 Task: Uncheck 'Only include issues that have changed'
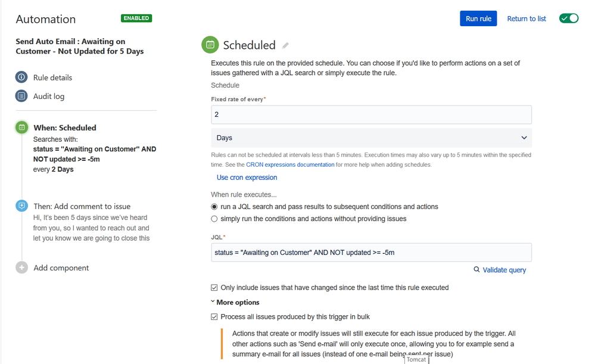tap(214, 288)
